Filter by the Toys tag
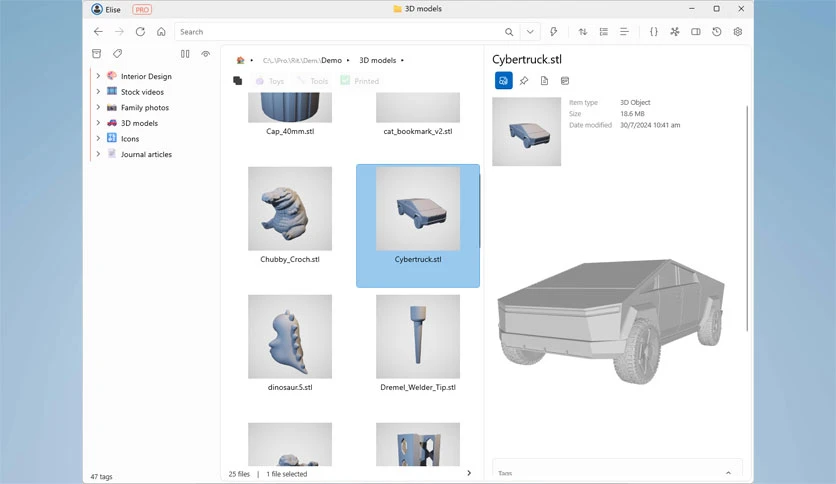This screenshot has width=836, height=484. (x=270, y=81)
